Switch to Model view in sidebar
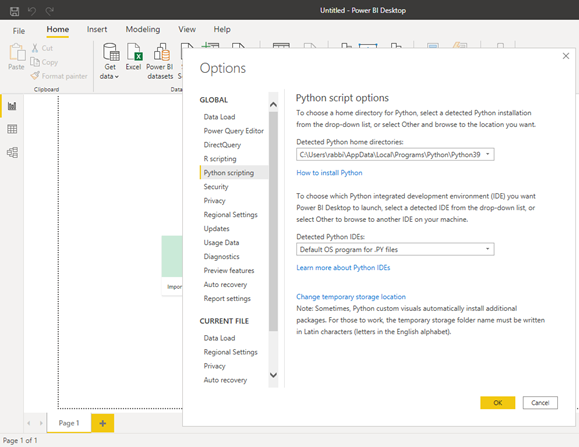This screenshot has width=579, height=447. (12, 152)
